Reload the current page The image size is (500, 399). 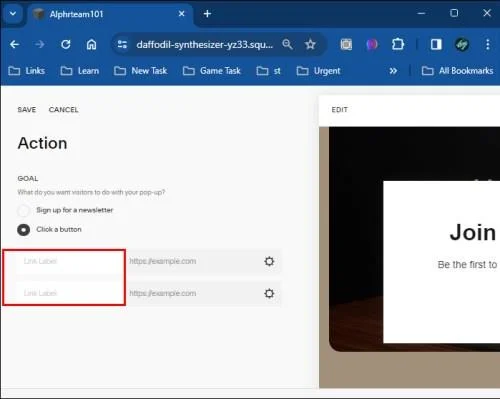pos(66,44)
